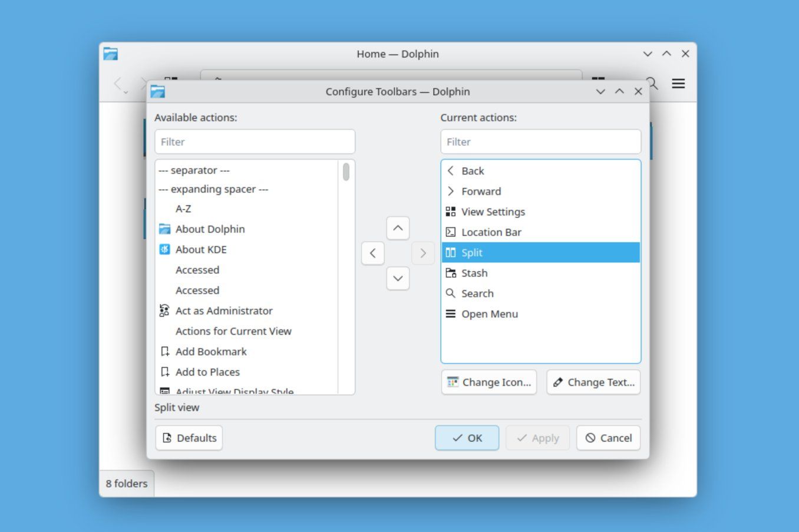799x532 pixels.
Task: Open the hamburger menu in Dolphin main window
Action: pos(678,84)
